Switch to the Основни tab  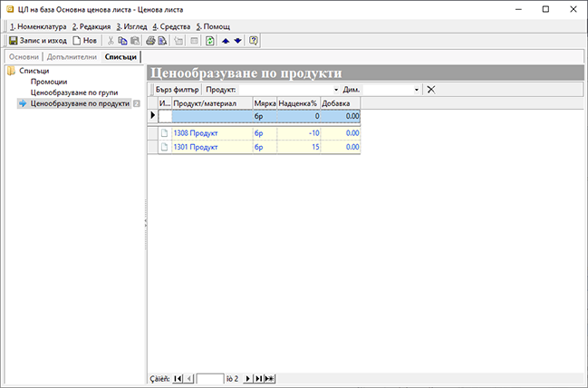(x=24, y=57)
